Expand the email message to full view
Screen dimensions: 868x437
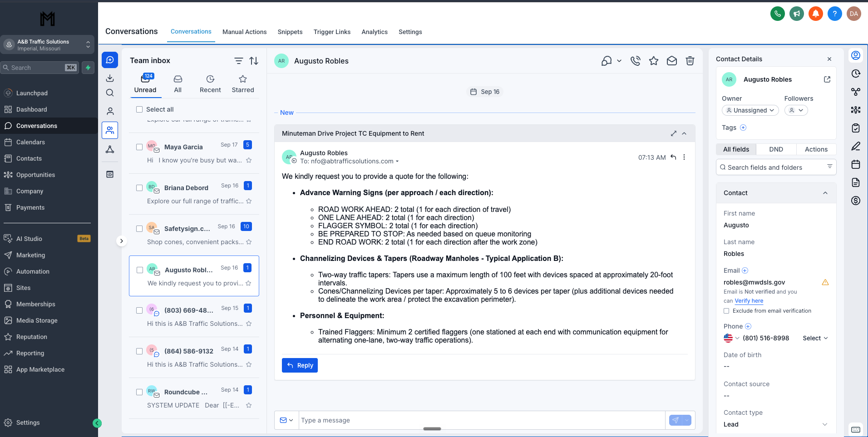point(674,133)
